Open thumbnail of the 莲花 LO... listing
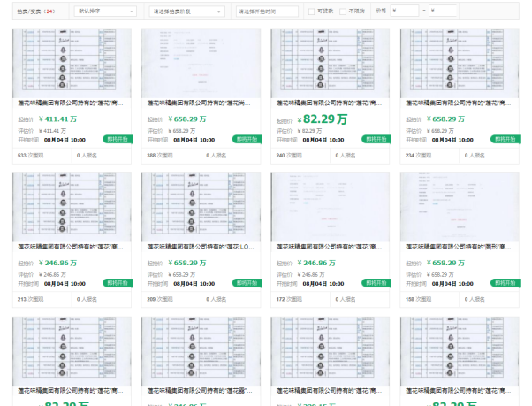Image resolution: width=532 pixels, height=406 pixels. (201, 207)
